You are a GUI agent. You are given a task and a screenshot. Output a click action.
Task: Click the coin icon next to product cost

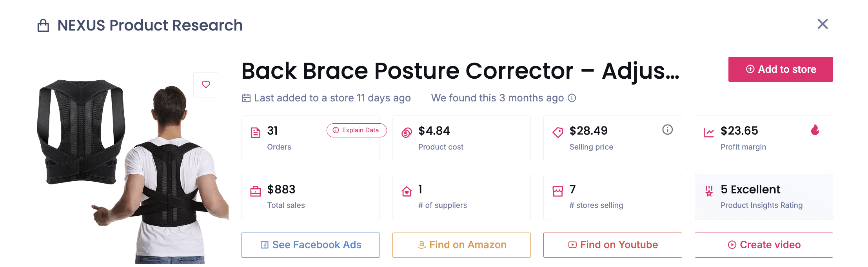(x=406, y=132)
